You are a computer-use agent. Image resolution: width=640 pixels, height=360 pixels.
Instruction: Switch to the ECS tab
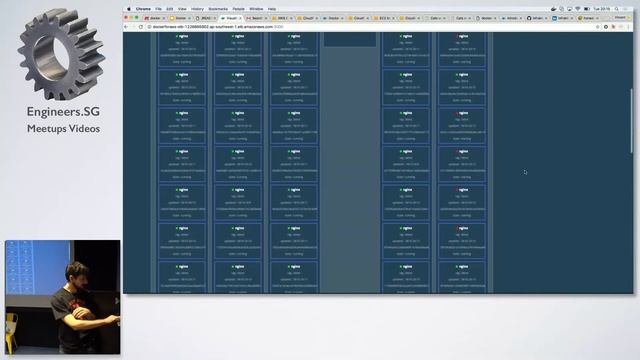[x=384, y=18]
